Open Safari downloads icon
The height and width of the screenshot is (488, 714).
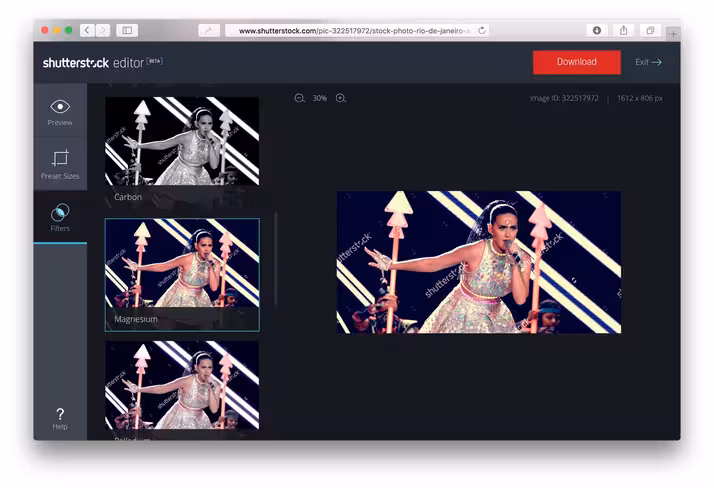(x=597, y=30)
